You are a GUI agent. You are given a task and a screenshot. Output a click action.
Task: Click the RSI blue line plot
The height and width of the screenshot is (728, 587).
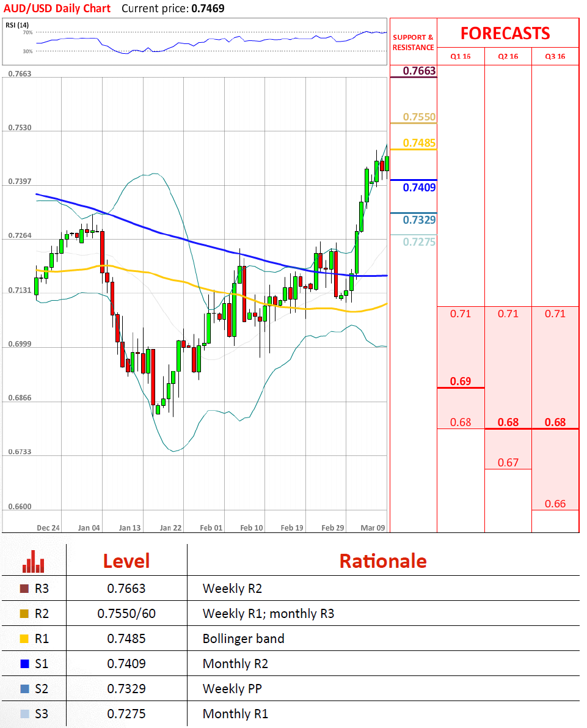tap(211, 42)
